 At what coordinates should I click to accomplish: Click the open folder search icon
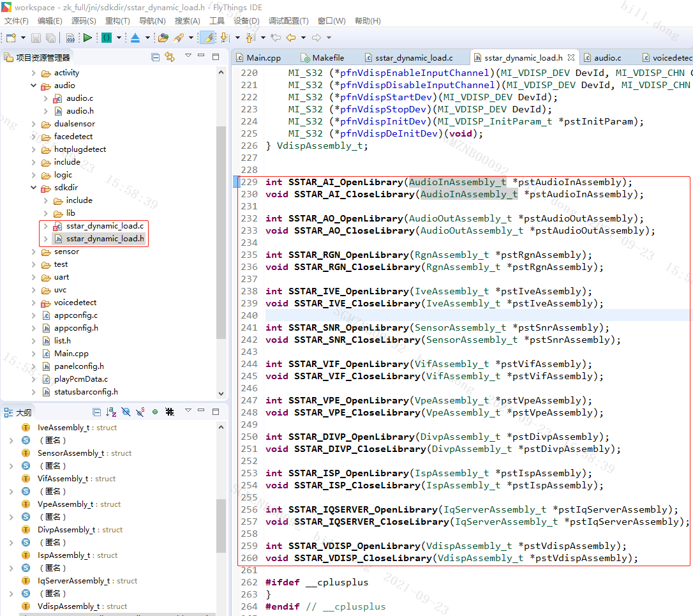[x=163, y=38]
